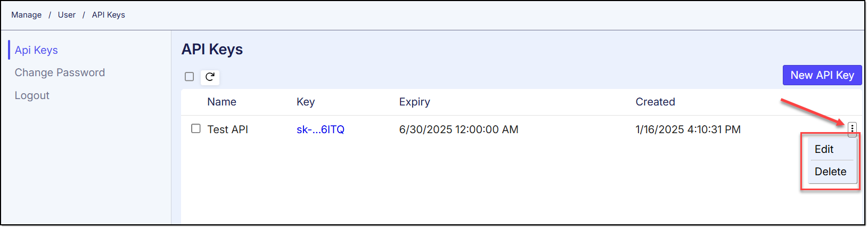Click the Manage breadcrumb

tap(26, 15)
